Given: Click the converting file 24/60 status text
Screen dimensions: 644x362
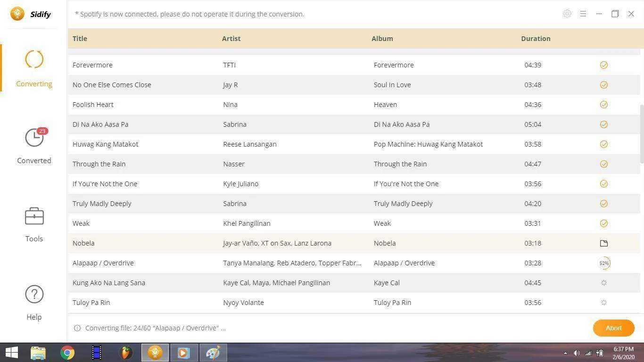Looking at the screenshot, I should [x=155, y=328].
